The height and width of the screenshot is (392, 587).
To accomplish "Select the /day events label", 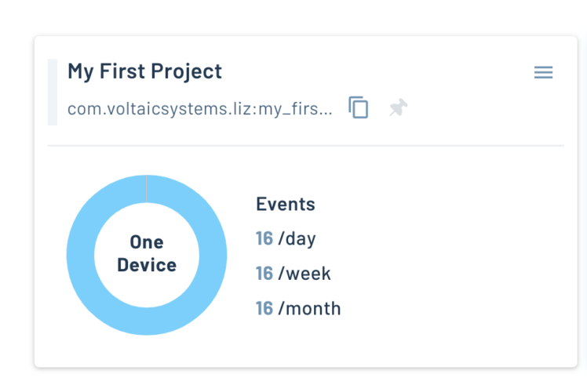I will click(297, 238).
